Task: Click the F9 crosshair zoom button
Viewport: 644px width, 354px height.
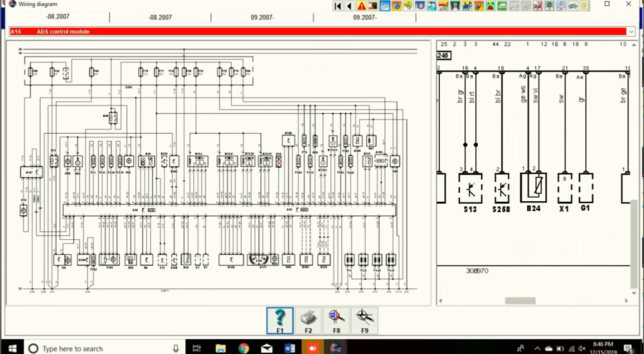Action: [x=365, y=320]
